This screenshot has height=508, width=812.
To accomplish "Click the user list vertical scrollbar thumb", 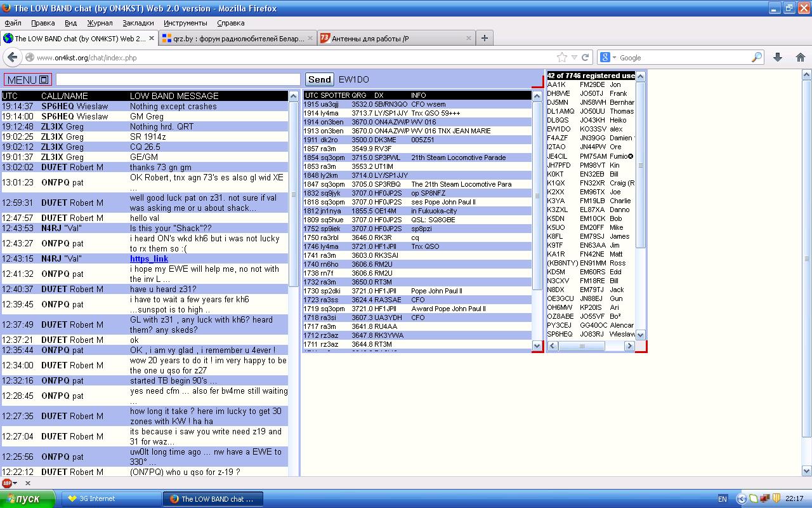I will [x=640, y=166].
